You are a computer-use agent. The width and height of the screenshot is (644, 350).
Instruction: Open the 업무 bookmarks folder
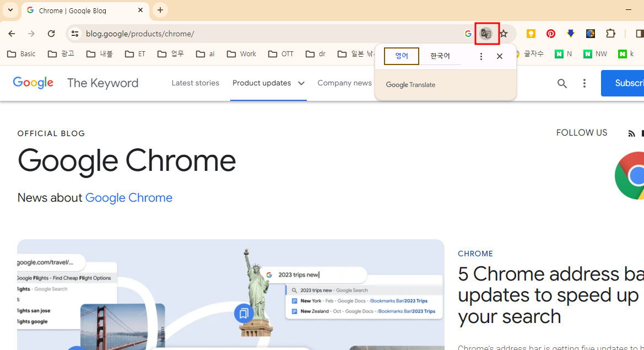click(170, 54)
